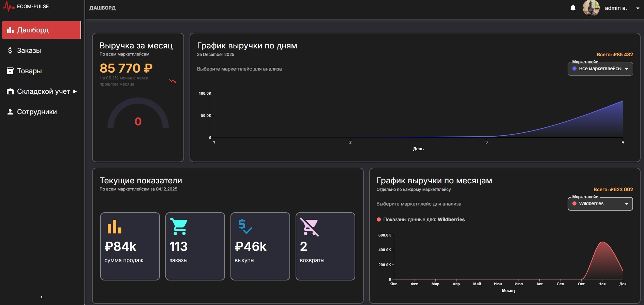Click the blue dollar checkmark buyouts icon
Viewport: 644px width, 305px height.
[245, 227]
